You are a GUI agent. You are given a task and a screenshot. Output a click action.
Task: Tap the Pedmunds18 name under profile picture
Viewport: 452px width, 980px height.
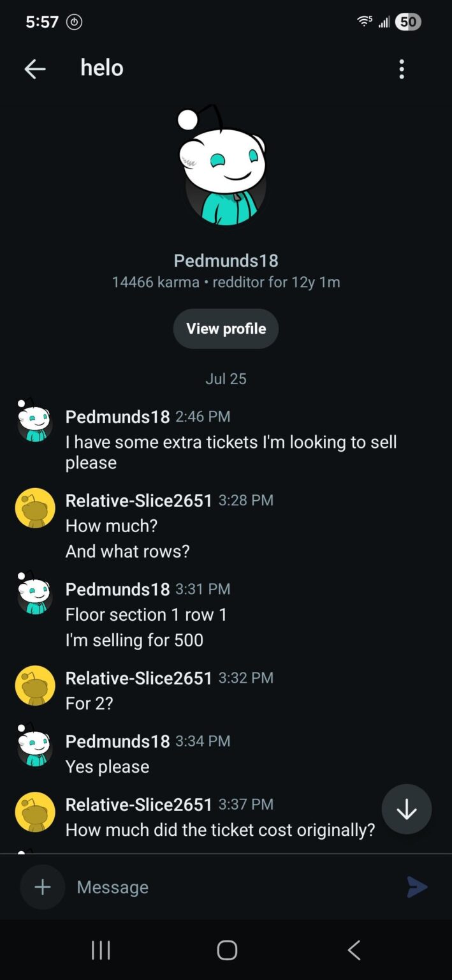pyautogui.click(x=226, y=260)
